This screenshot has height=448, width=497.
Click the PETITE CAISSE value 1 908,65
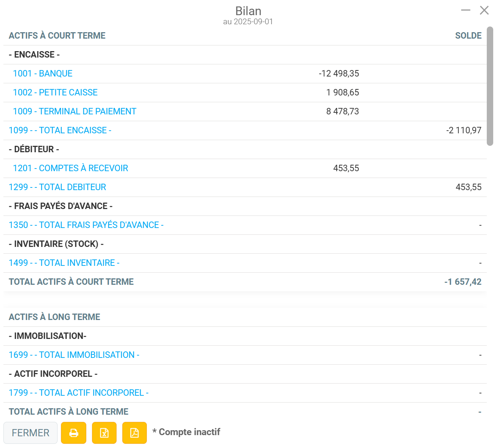[x=343, y=92]
